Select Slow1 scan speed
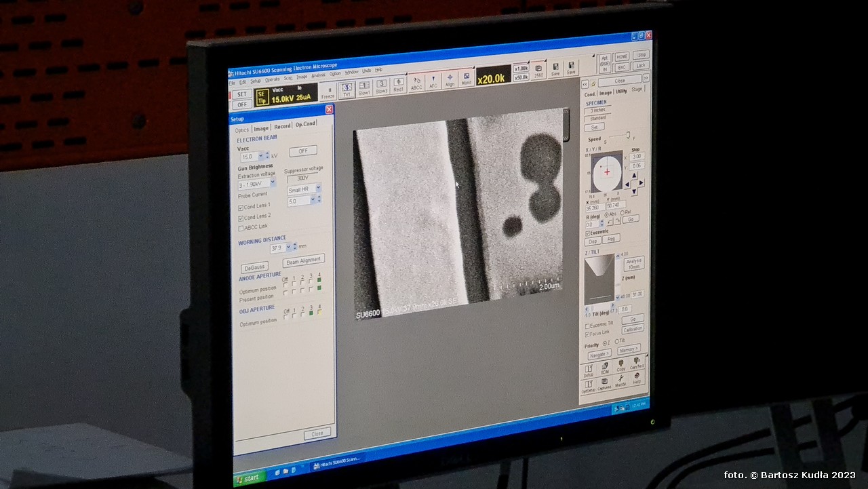The image size is (868, 489). pyautogui.click(x=364, y=88)
